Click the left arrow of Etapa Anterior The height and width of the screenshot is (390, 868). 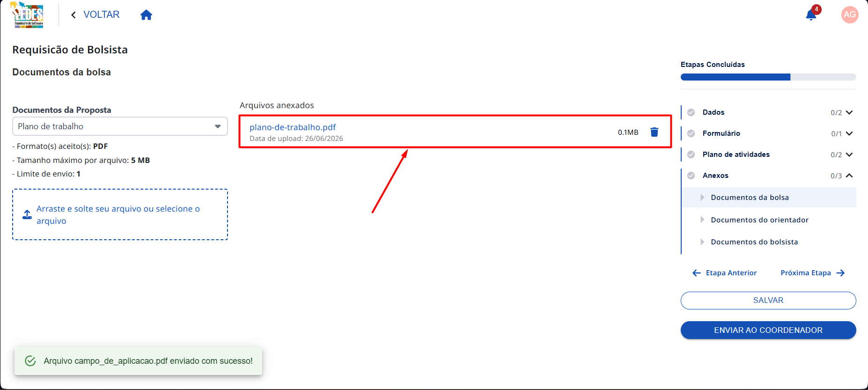click(697, 273)
